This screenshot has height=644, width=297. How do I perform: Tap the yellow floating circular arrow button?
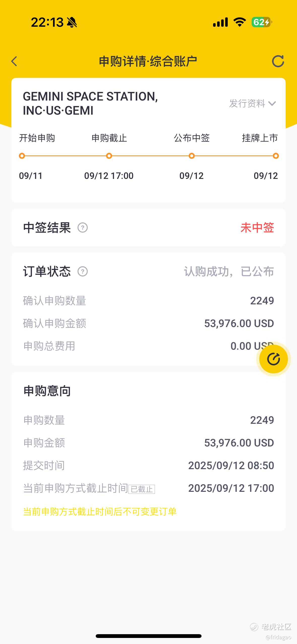click(x=273, y=359)
